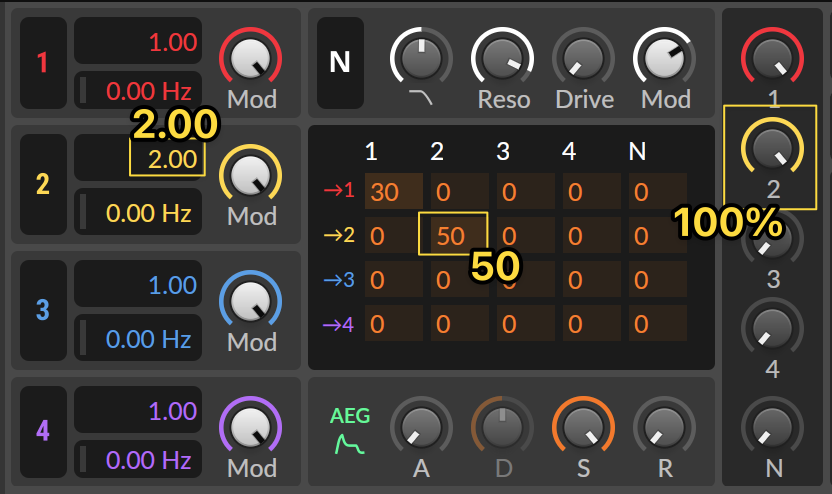Click the noise output level knob N

pyautogui.click(x=773, y=427)
